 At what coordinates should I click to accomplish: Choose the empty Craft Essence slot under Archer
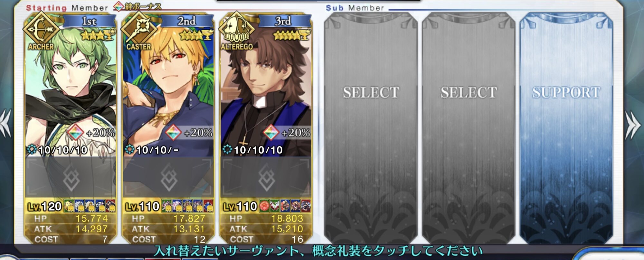pyautogui.click(x=71, y=177)
